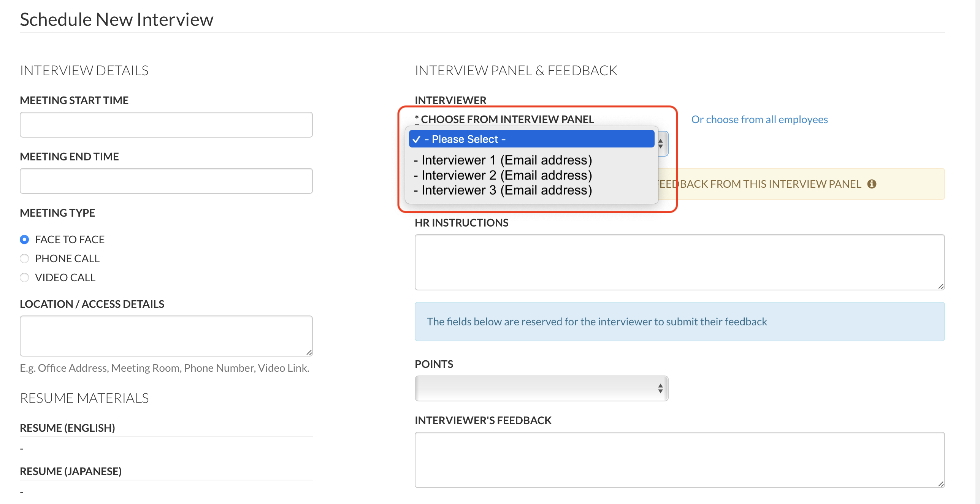
Task: Click the info icon next to interview panel feedback
Action: coord(872,184)
